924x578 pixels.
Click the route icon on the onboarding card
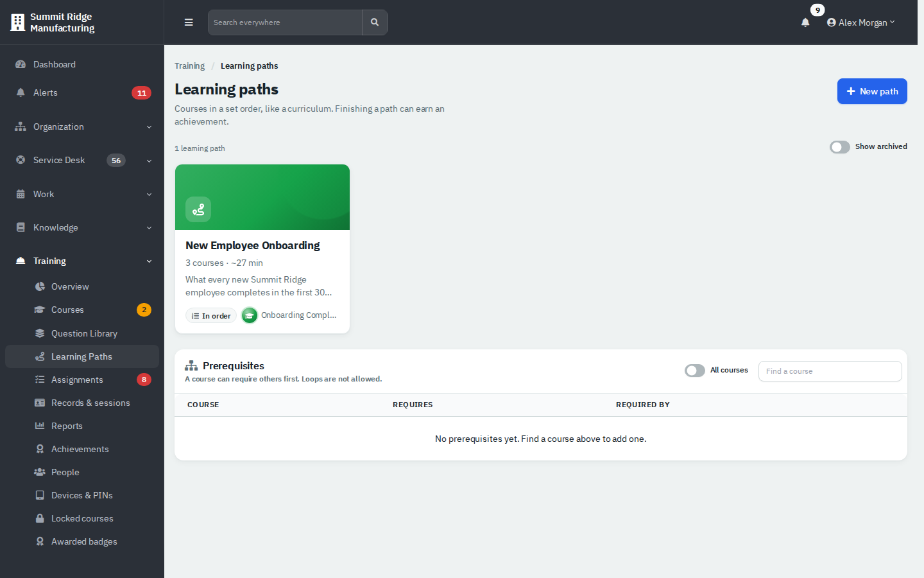tap(198, 209)
